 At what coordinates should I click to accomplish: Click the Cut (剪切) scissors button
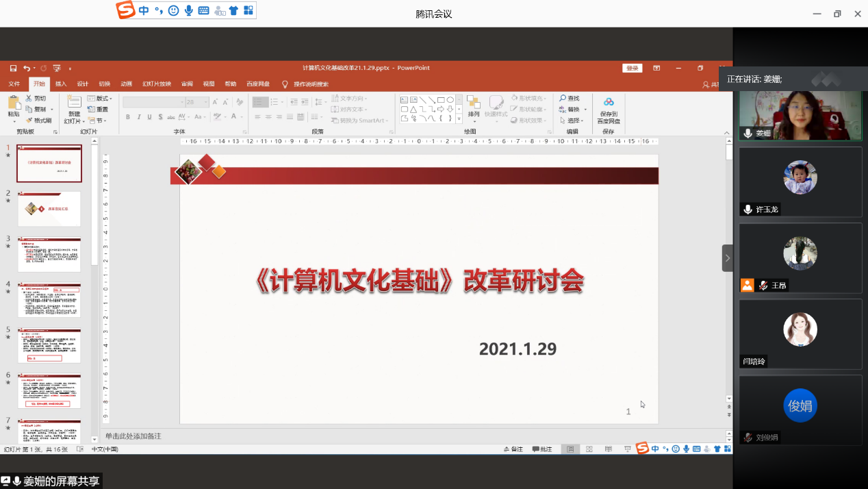click(36, 99)
